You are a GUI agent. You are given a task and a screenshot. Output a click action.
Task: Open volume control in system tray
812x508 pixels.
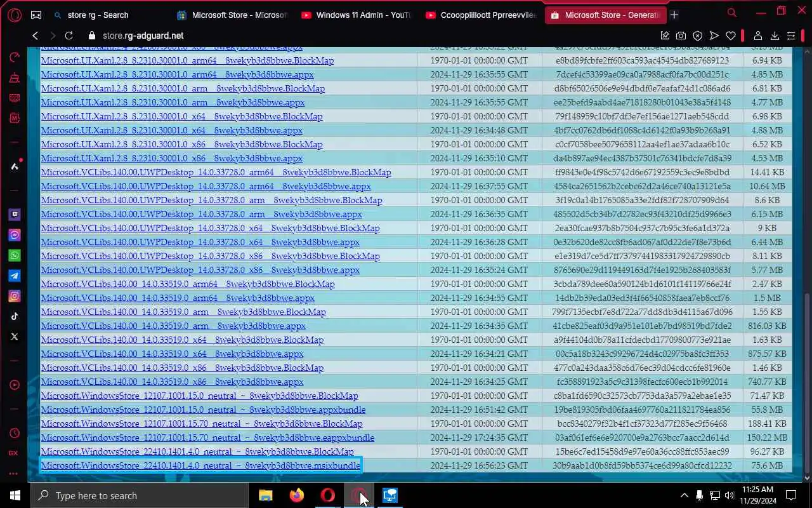pyautogui.click(x=730, y=495)
